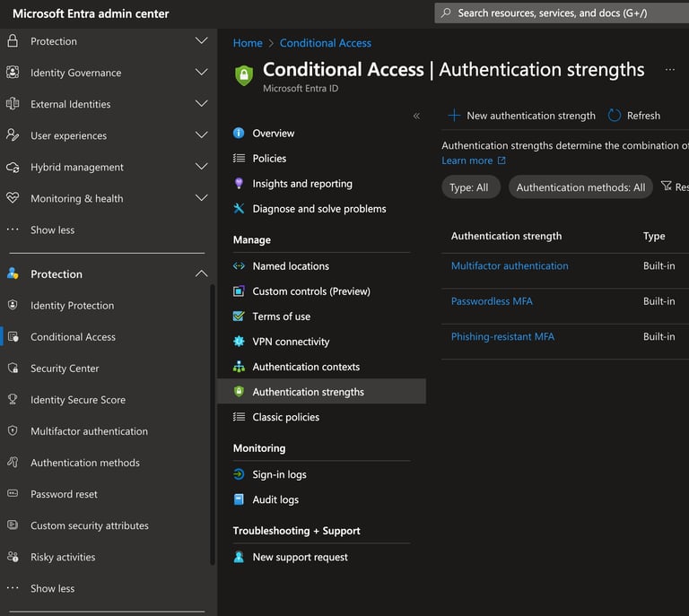The height and width of the screenshot is (616, 689).
Task: Click lower Show less under Risky activities
Action: coord(52,588)
